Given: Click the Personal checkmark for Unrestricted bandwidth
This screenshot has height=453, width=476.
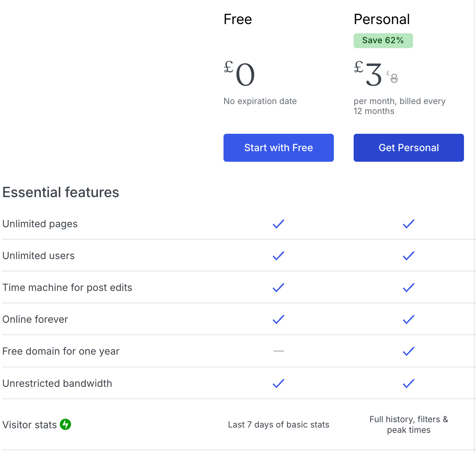Looking at the screenshot, I should [x=409, y=383].
